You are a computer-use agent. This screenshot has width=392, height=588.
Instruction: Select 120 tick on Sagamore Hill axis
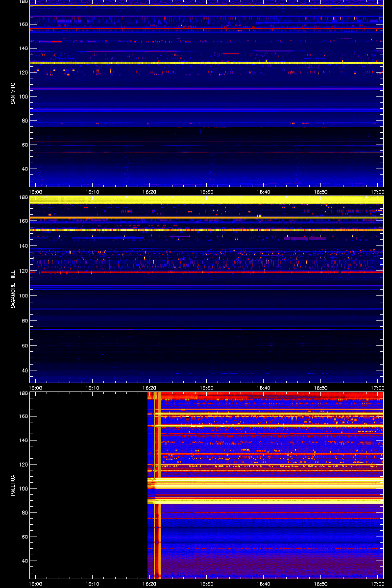pyautogui.click(x=23, y=271)
